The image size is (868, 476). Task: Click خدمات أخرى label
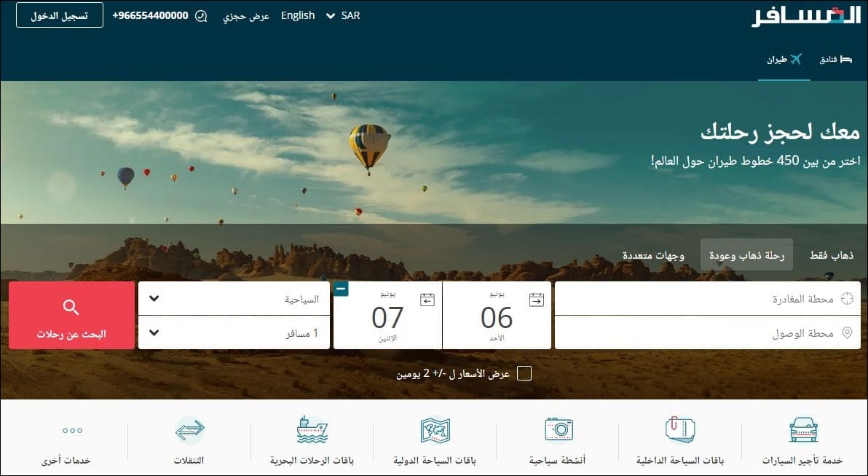[66, 461]
